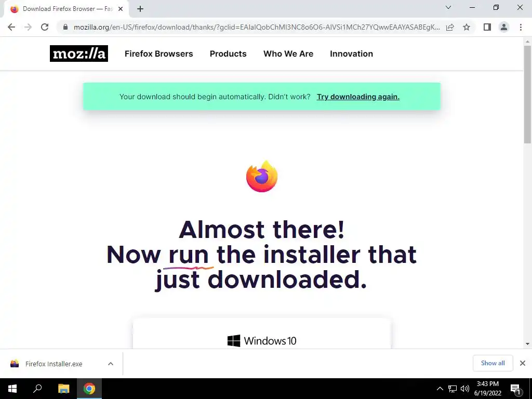Minimize the Chrome window

472,7
